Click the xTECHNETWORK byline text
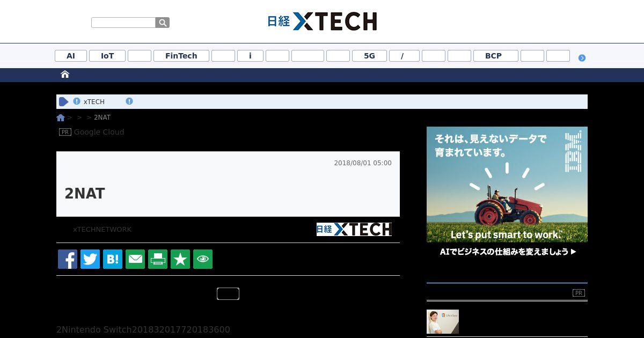 [103, 230]
